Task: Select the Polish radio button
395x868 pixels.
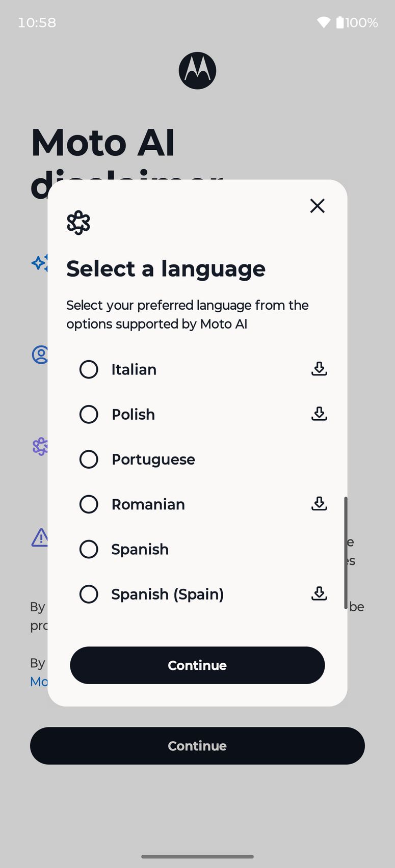Action: coord(89,414)
